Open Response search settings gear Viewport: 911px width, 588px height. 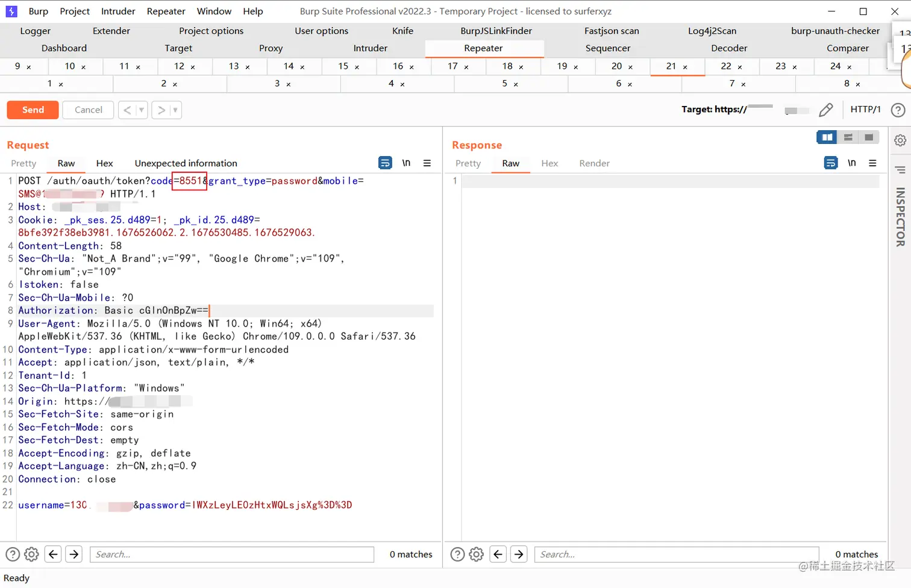coord(477,554)
